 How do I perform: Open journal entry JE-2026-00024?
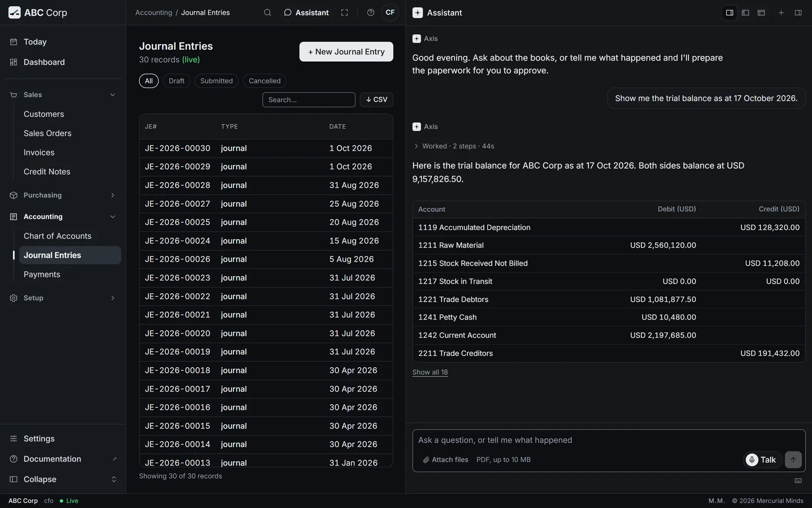tap(266, 241)
